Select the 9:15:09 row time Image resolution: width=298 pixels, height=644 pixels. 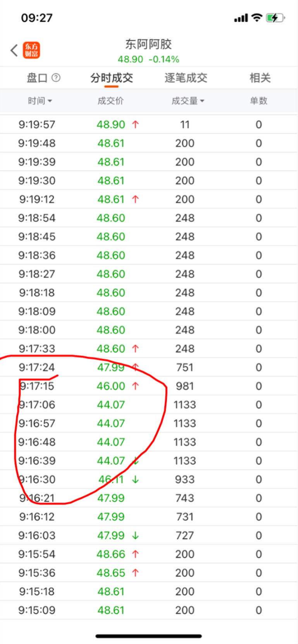click(x=37, y=610)
